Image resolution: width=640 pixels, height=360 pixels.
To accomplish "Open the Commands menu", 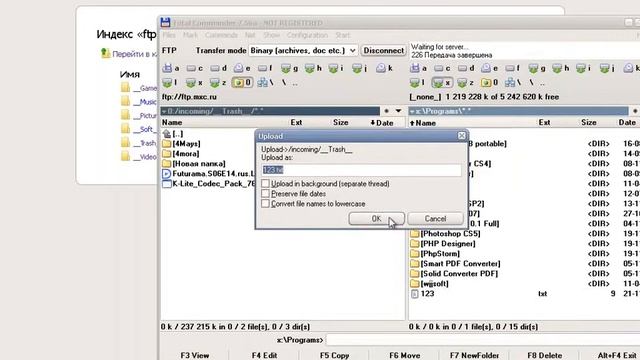I will click(221, 35).
